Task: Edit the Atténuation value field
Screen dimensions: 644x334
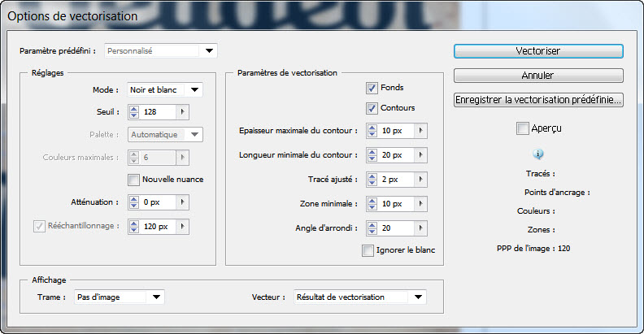Action: click(x=158, y=202)
